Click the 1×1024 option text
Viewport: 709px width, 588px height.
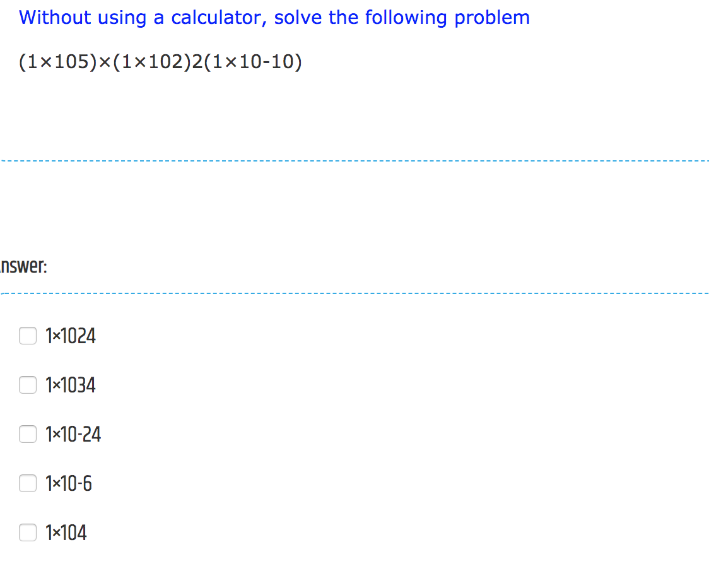coord(70,336)
